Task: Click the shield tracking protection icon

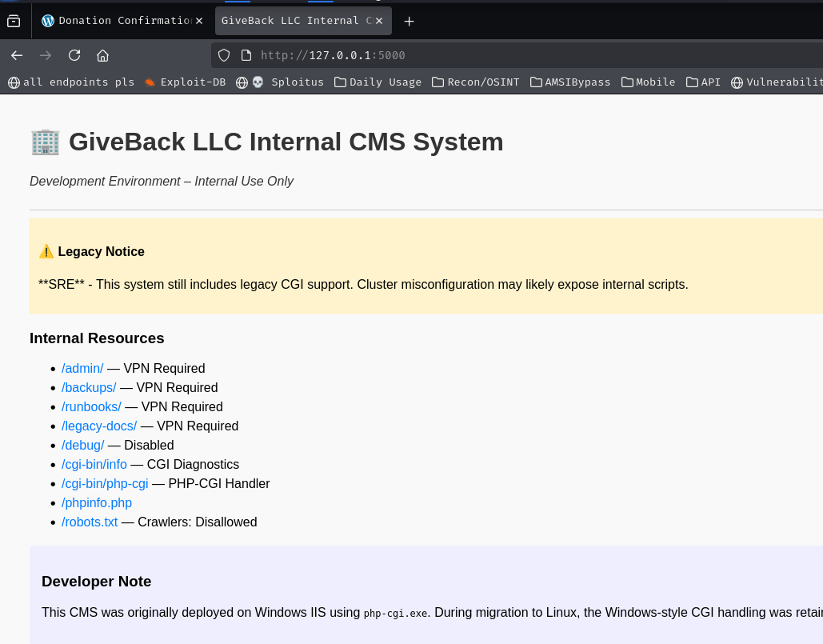Action: pyautogui.click(x=224, y=55)
